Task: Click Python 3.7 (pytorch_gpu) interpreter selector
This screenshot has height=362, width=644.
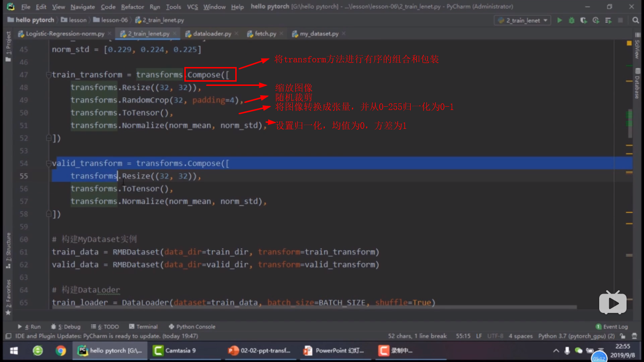Action: pyautogui.click(x=576, y=336)
